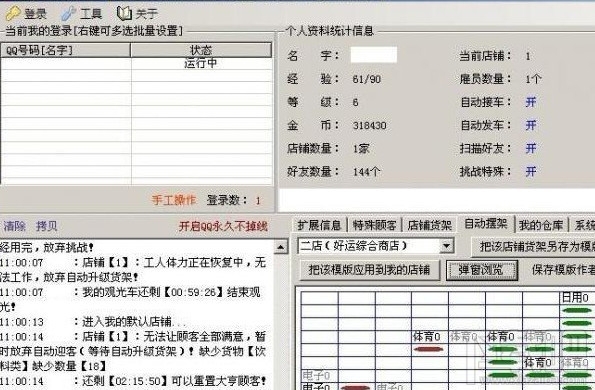Click the 清除 log link

(14, 226)
